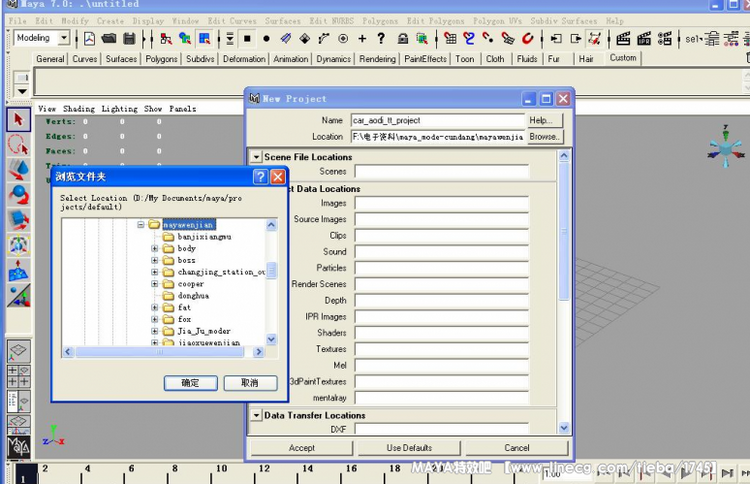
Task: Expand the Jia_Ju_moder folder node
Action: click(x=154, y=331)
